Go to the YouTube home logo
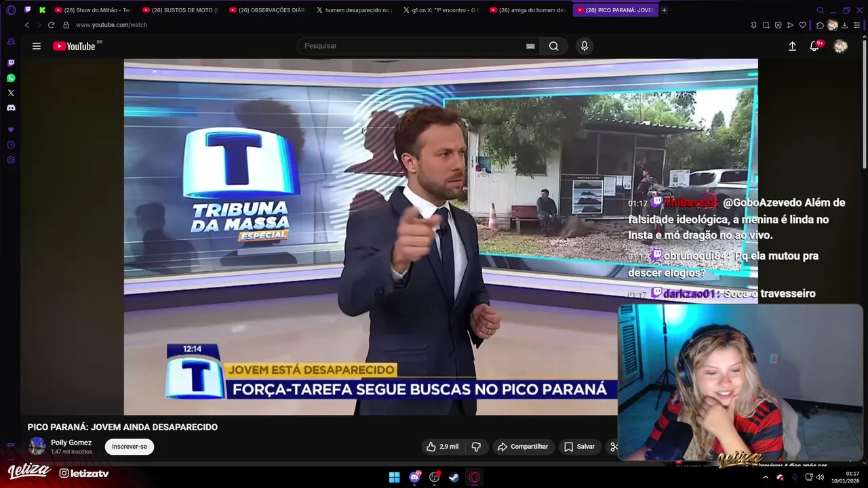868x488 pixels. point(74,46)
